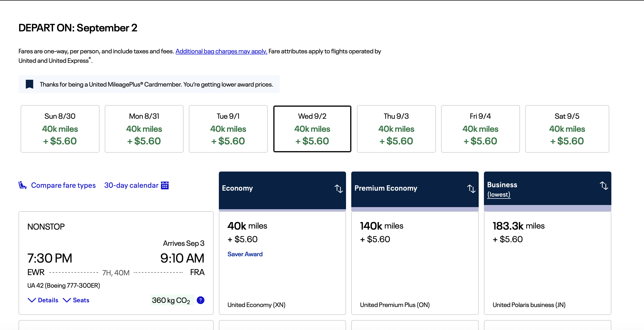Select the Sun 8/30 date tab
Image resolution: width=644 pixels, height=330 pixels.
point(60,129)
